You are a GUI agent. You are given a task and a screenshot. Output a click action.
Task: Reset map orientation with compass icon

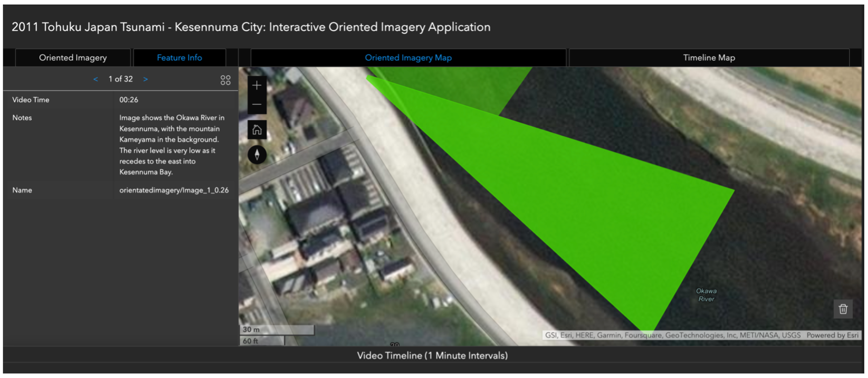[x=257, y=154]
